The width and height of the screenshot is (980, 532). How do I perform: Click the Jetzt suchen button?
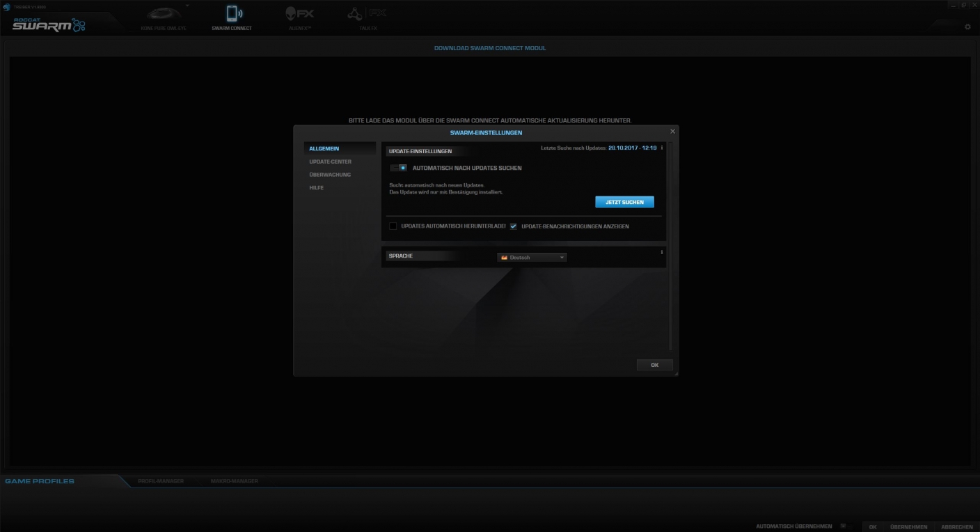point(624,202)
